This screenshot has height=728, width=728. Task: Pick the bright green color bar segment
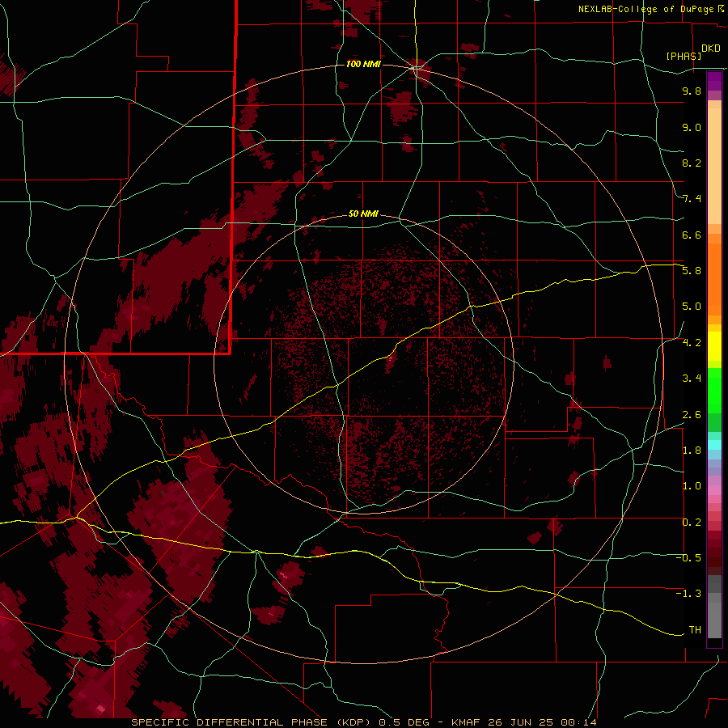(x=714, y=390)
